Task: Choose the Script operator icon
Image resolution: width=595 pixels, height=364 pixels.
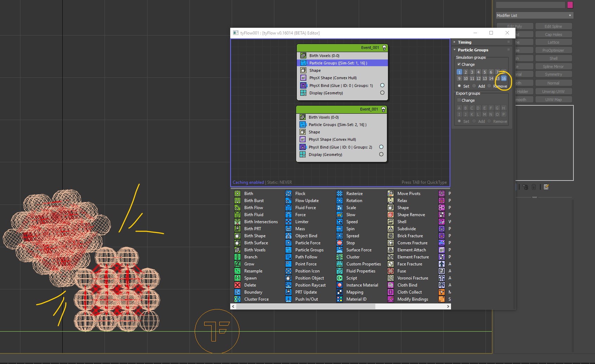Action: tap(340, 278)
